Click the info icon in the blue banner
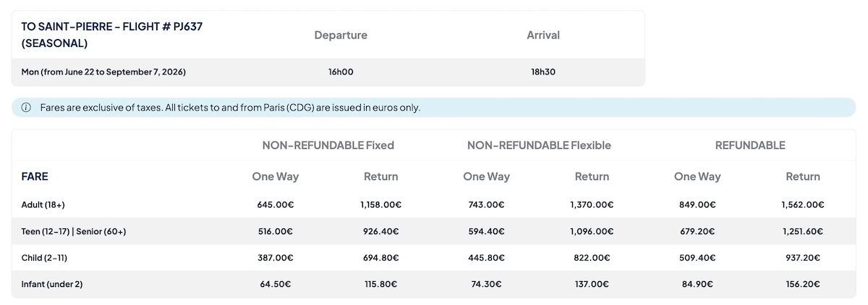The width and height of the screenshot is (868, 305). (26, 108)
